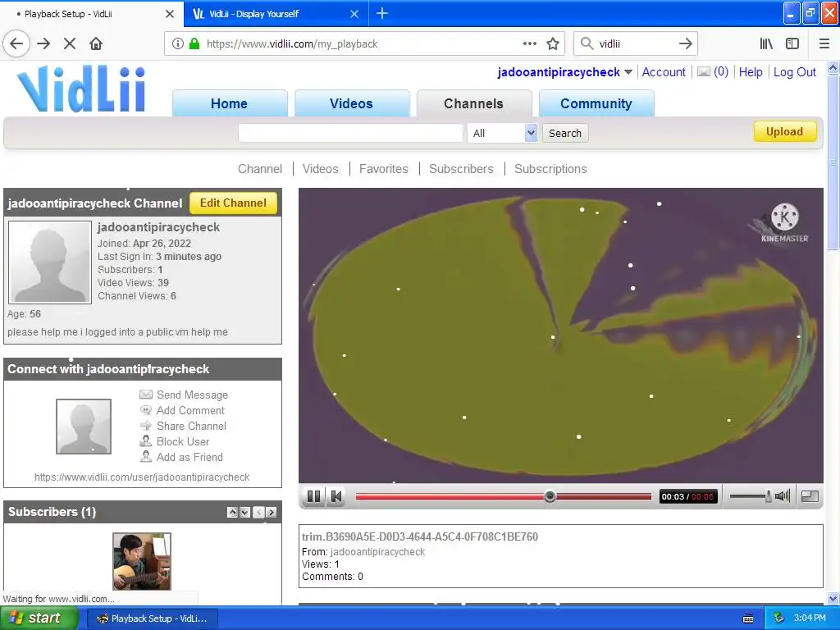Open inbox via envelope icon
Viewport: 840px width, 630px height.
click(x=704, y=72)
